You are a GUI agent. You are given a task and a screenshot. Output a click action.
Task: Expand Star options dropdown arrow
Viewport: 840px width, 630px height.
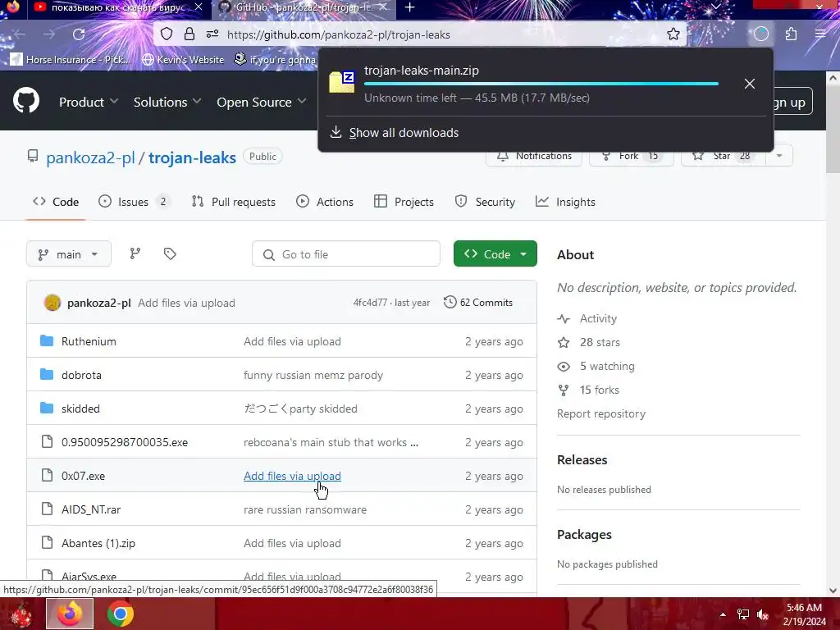(779, 156)
